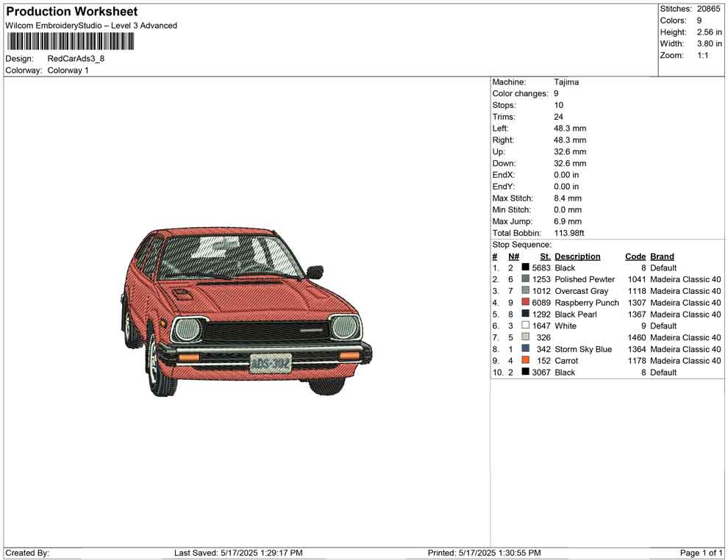
Task: Click the Description column header
Action: point(577,256)
